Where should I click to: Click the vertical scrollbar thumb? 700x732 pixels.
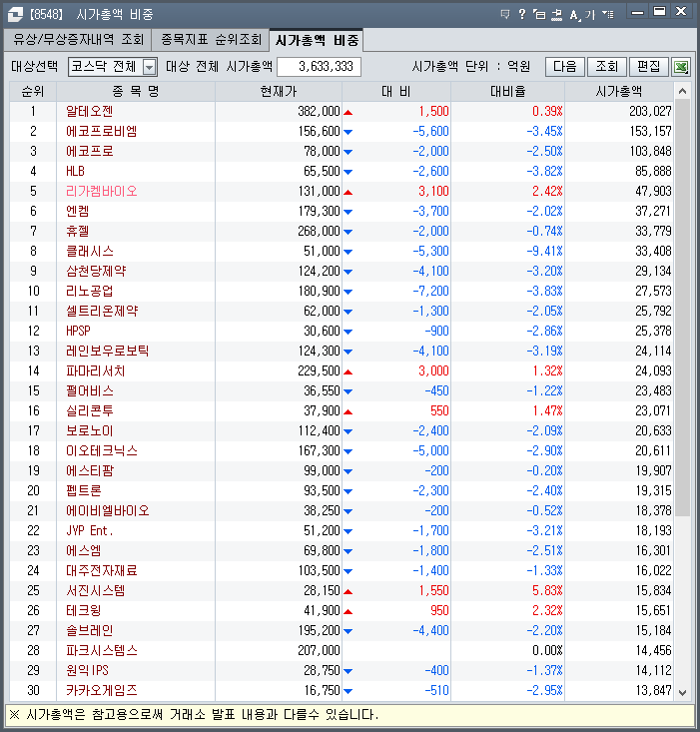pyautogui.click(x=682, y=309)
